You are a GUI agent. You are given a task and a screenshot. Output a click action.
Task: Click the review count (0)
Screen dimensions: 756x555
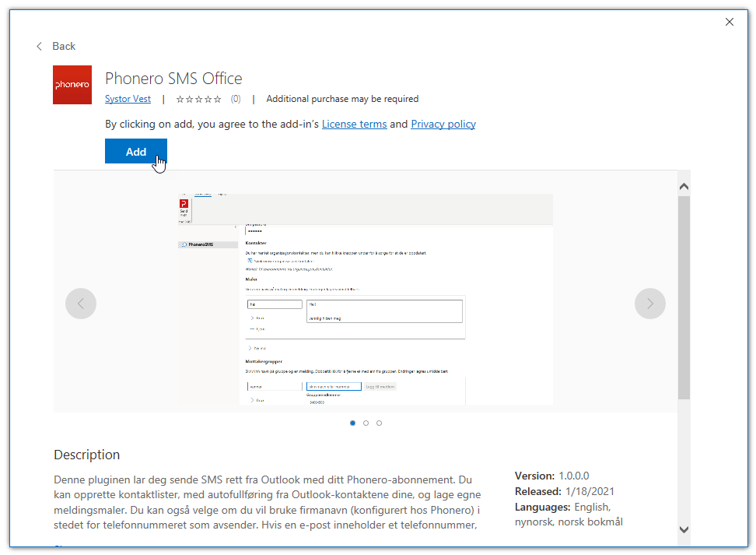point(236,99)
